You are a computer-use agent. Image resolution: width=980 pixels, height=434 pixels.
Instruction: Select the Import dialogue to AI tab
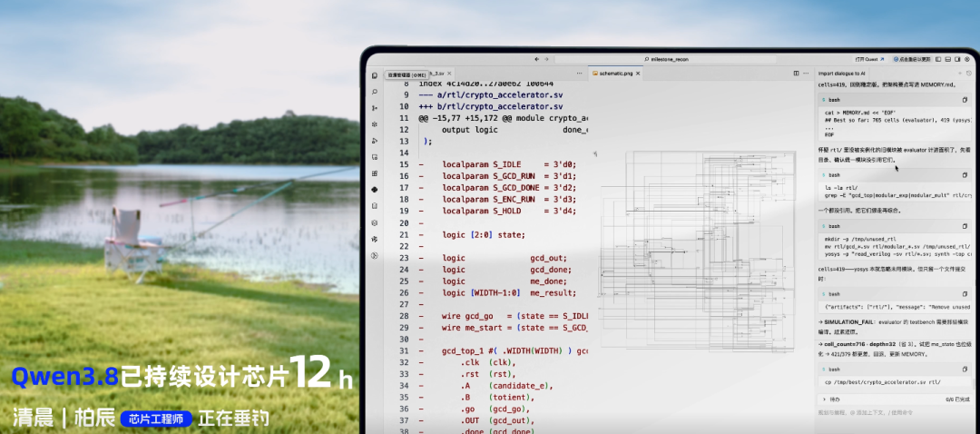pos(841,74)
